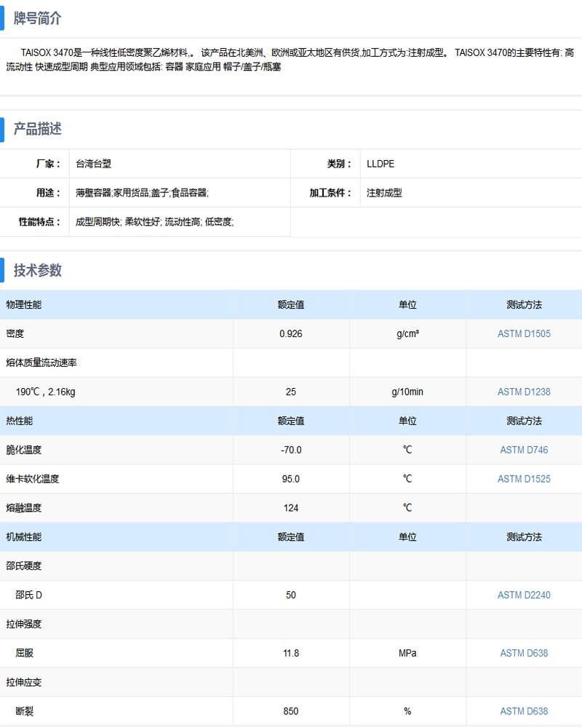
Task: Open the ASTM D1525 test method link
Action: [524, 479]
